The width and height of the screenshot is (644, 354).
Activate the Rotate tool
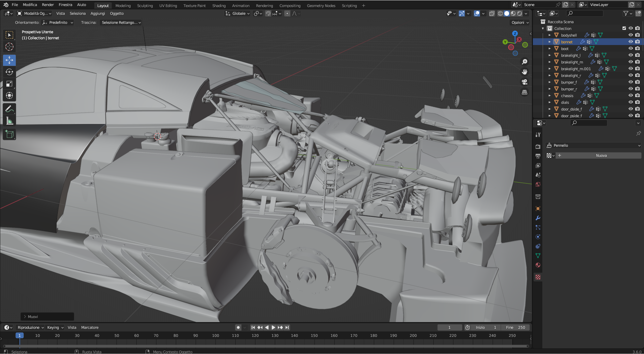(9, 72)
